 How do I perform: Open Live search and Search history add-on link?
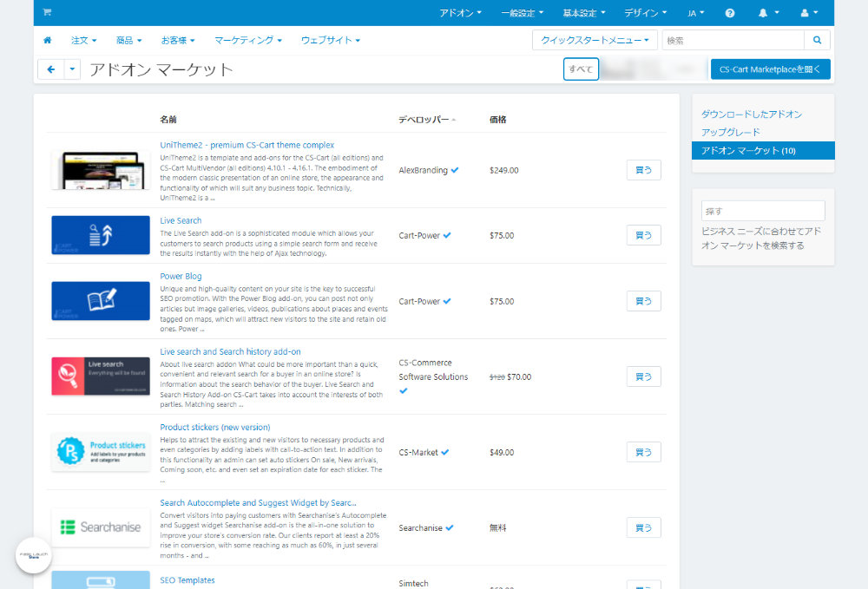coord(230,351)
